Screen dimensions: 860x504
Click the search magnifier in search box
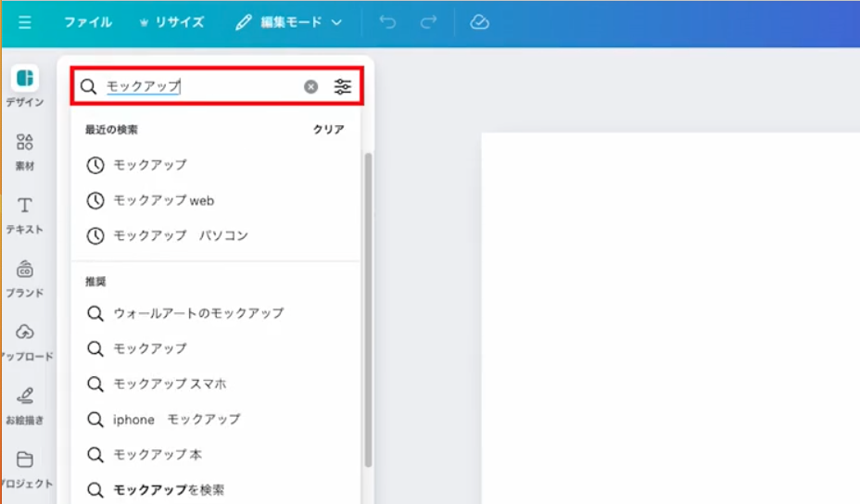88,87
